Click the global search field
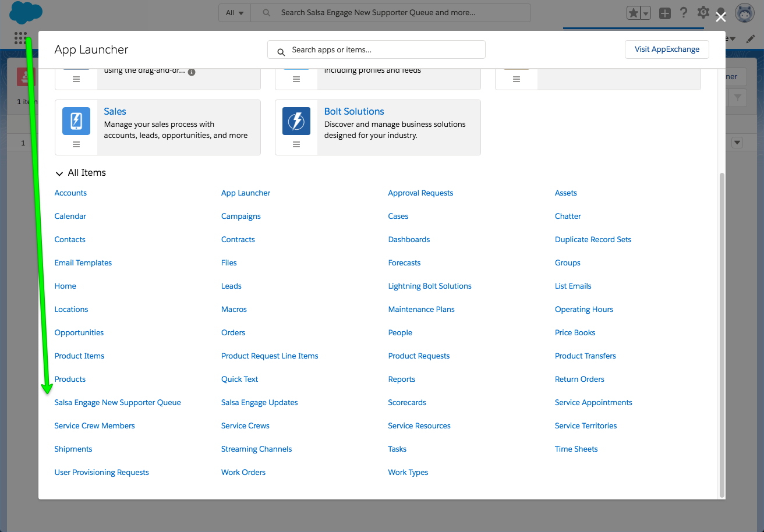Viewport: 764px width, 532px height. [x=391, y=13]
